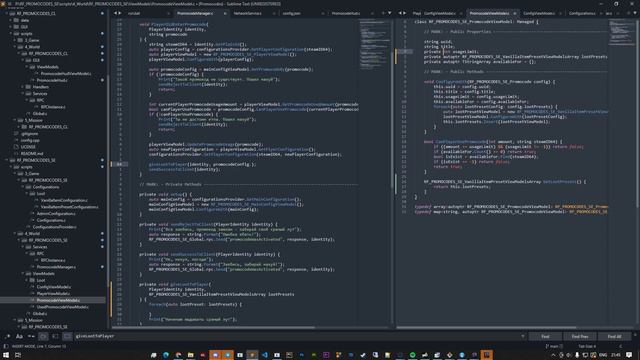Expand the Handlers folder in sidebar

(22, 87)
